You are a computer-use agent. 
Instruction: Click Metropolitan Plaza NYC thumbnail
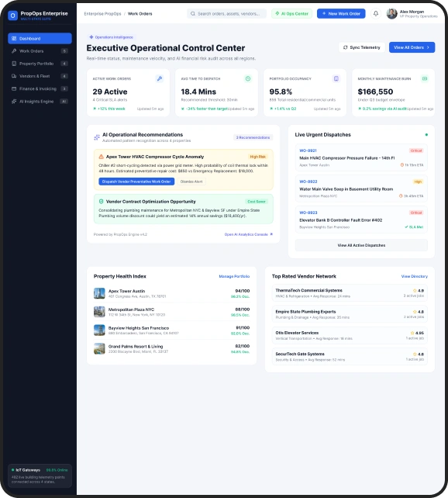99,312
